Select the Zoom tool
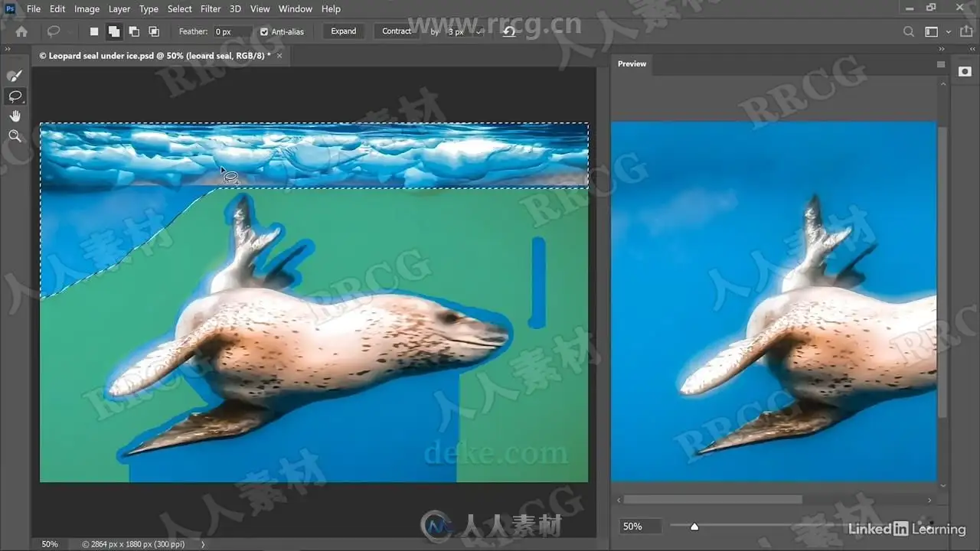The width and height of the screenshot is (980, 551). [x=15, y=136]
